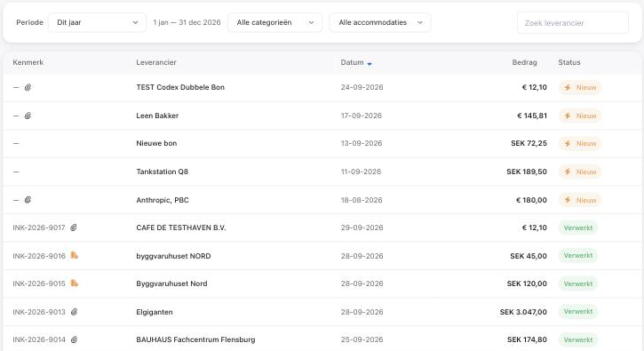Image resolution: width=644 pixels, height=351 pixels.
Task: Click reference INK-2026-9013
Action: 39,312
